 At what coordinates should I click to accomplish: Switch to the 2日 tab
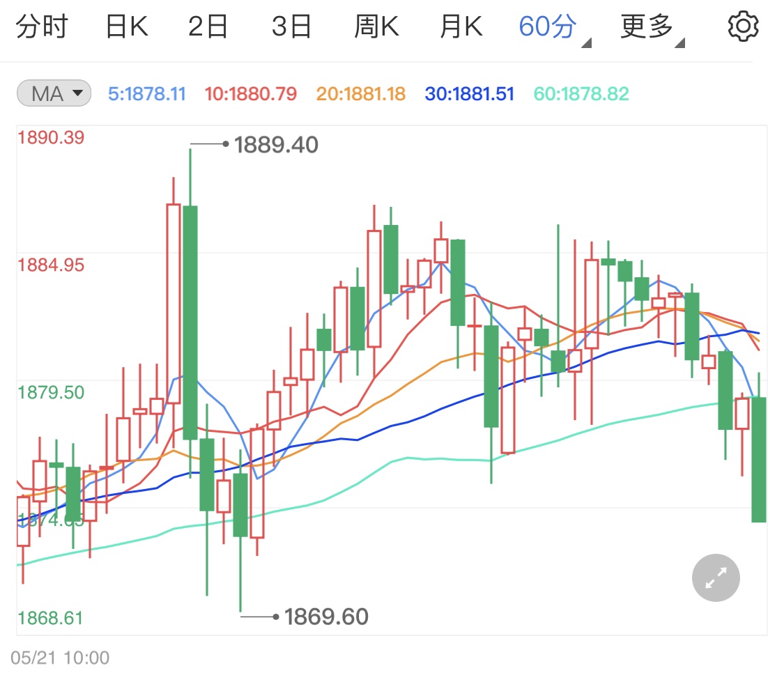pos(208,26)
